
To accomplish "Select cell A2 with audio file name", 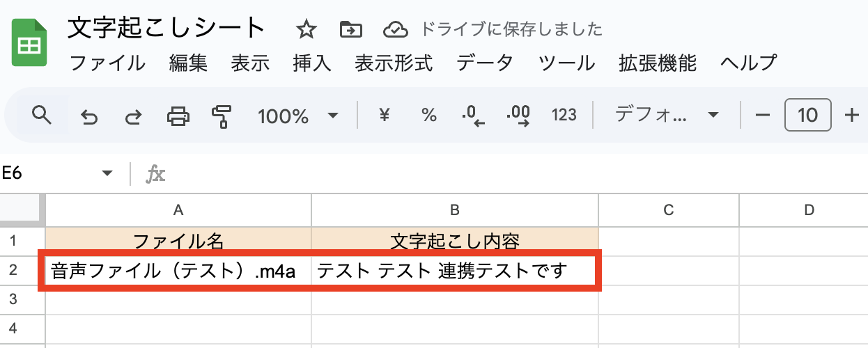I will click(178, 270).
